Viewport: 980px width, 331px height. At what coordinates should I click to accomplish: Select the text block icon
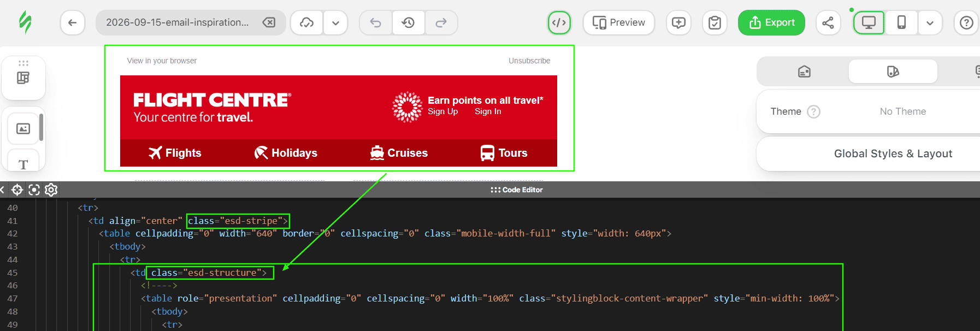click(23, 164)
